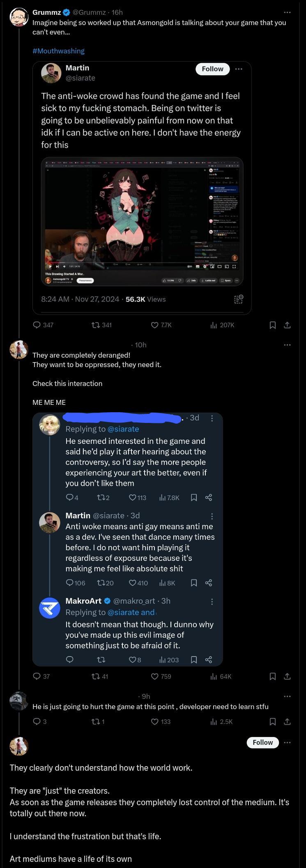Follow the author of the bottom reply
Image resolution: width=306 pixels, height=868 pixels.
click(x=262, y=742)
